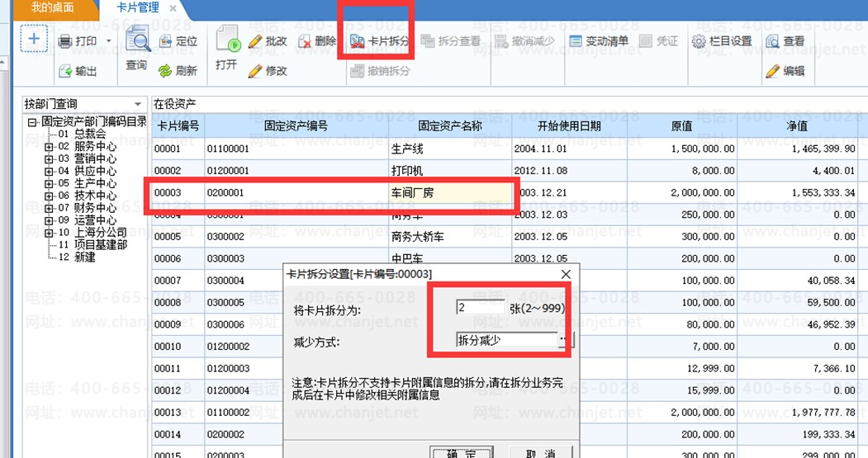This screenshot has height=458, width=868.
Task: Click the 卡片拆分 split card icon
Action: tap(357, 41)
